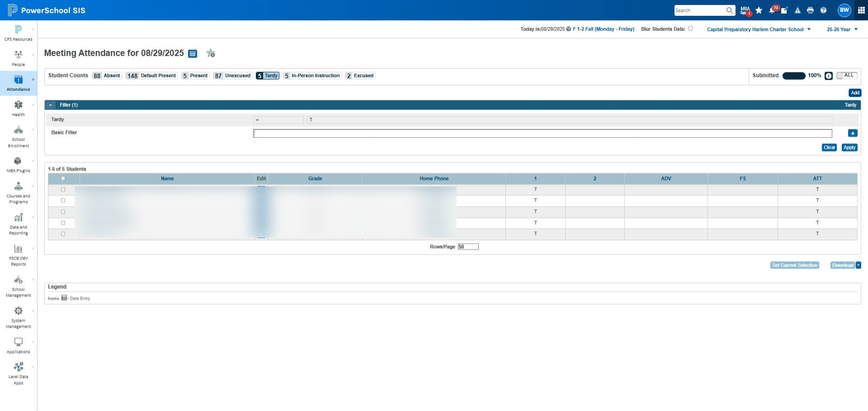Select the Unexcused student count filter
This screenshot has height=411, width=868.
click(x=232, y=76)
